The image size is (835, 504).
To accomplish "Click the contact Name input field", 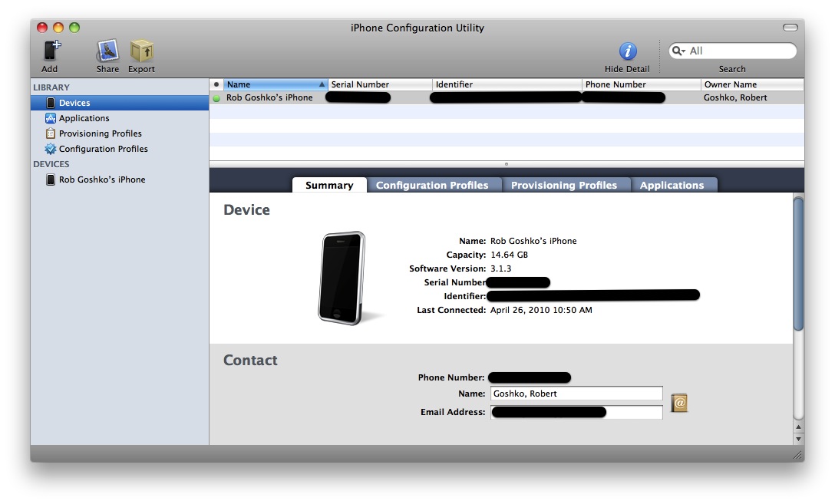I will coord(576,394).
